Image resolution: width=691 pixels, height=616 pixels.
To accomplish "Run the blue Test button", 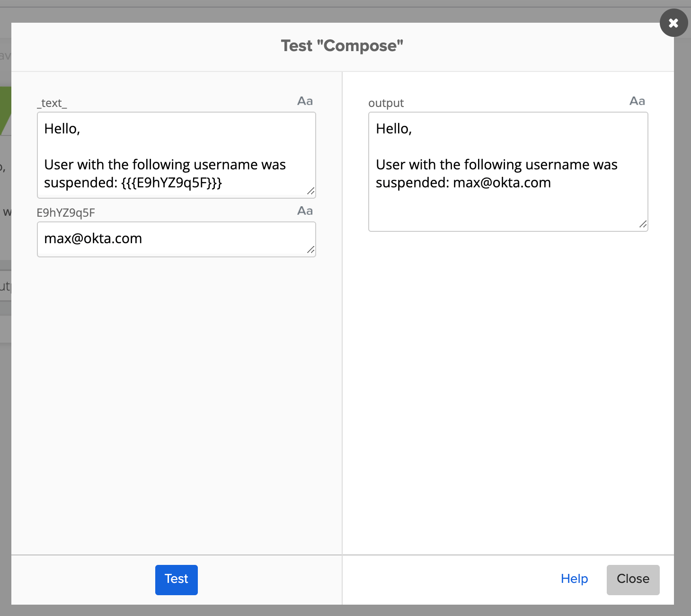I will click(176, 580).
